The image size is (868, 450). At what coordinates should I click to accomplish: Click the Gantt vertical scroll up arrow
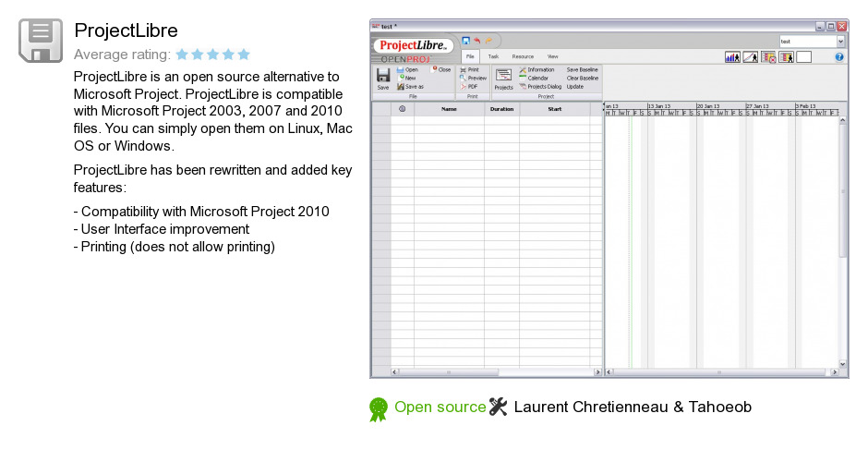point(842,120)
